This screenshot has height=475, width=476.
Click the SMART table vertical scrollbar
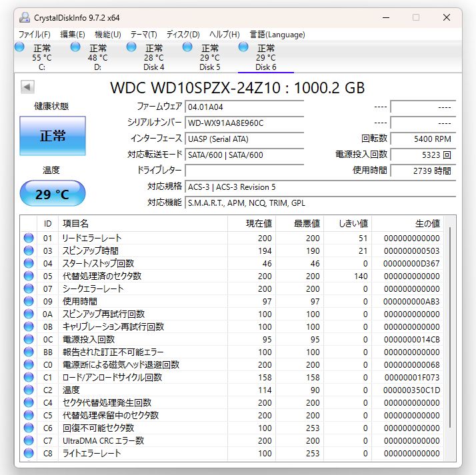coord(450,328)
